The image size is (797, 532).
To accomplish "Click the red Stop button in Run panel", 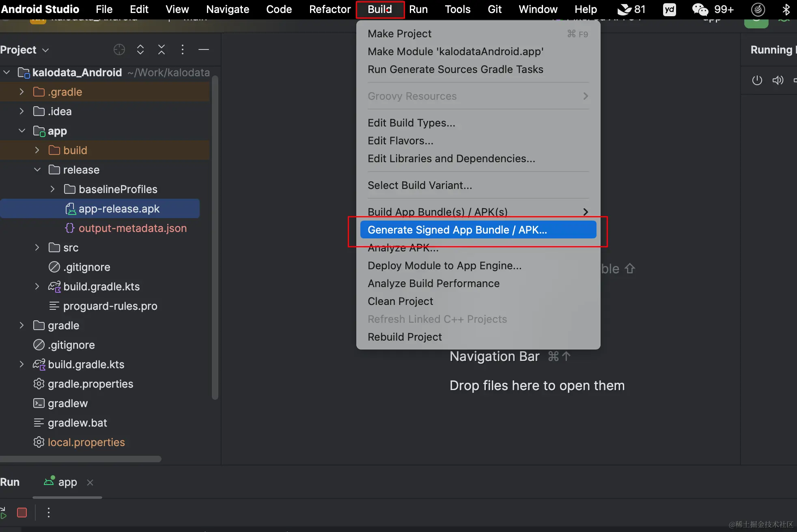I will 22,513.
